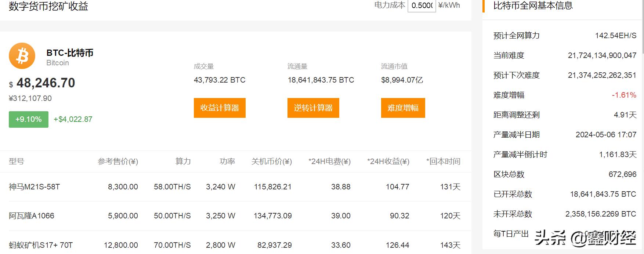644x254 pixels.
Task: Click the BTC-比特币 title text
Action: click(x=70, y=53)
